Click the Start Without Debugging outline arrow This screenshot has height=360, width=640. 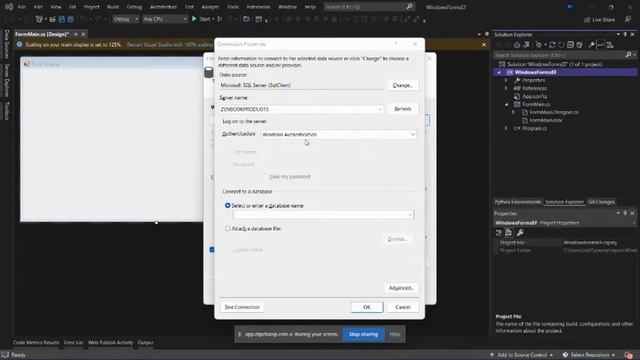pyautogui.click(x=220, y=19)
